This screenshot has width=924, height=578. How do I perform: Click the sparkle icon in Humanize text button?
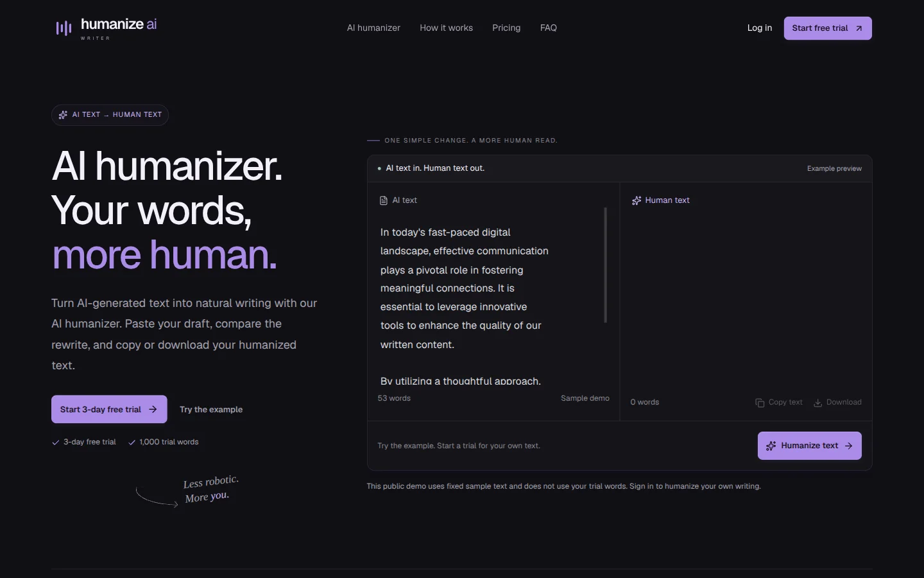(771, 446)
